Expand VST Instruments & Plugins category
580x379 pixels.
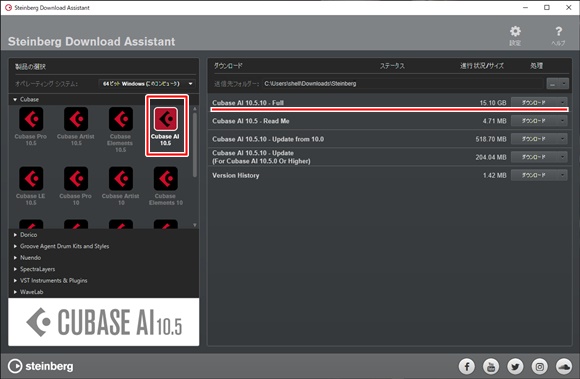15,281
